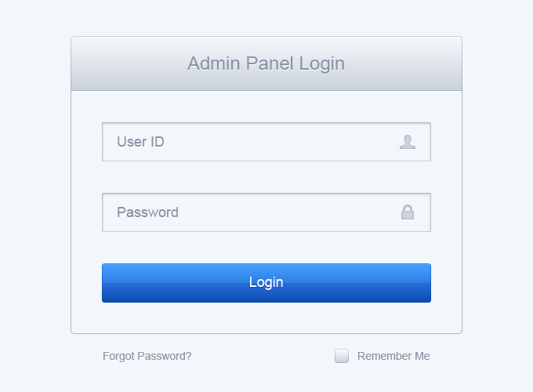Place cursor in the Password box
This screenshot has height=392, width=533.
(x=251, y=212)
